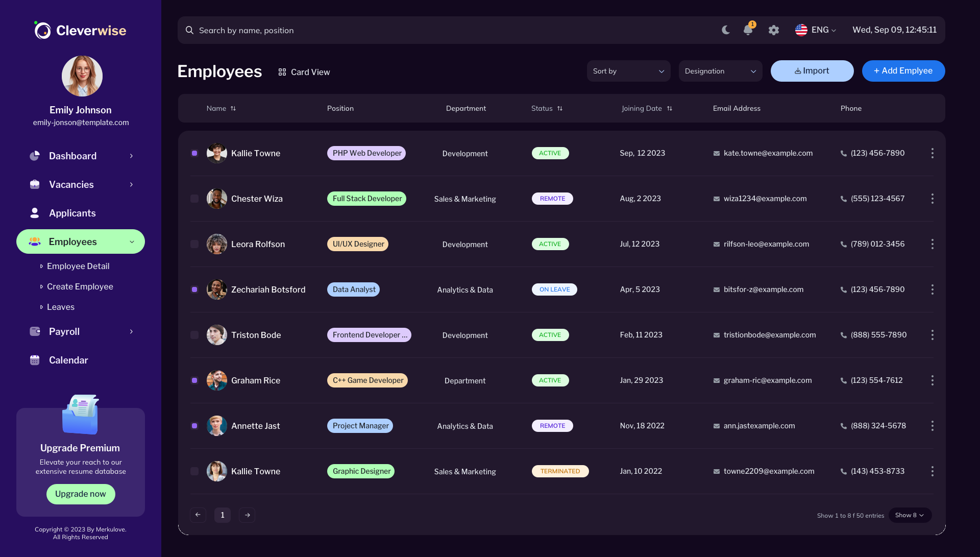
Task: Select Employee Detail in the sidebar
Action: click(78, 266)
